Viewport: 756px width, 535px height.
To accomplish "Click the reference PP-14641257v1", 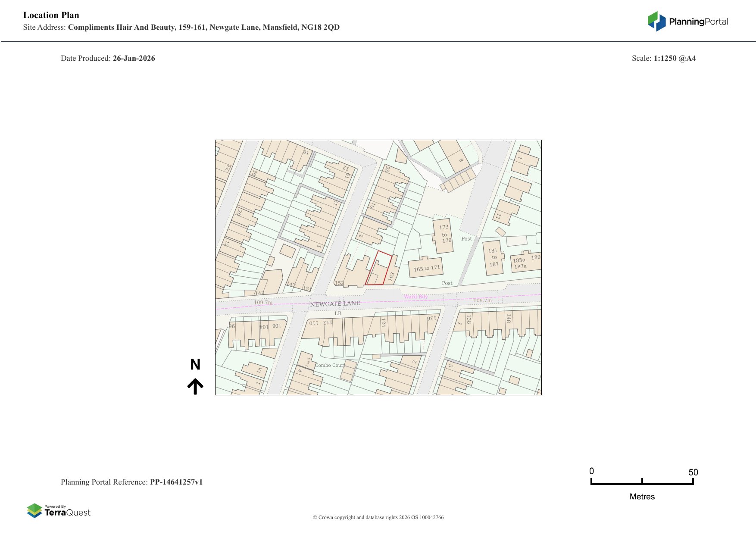I will click(x=176, y=482).
